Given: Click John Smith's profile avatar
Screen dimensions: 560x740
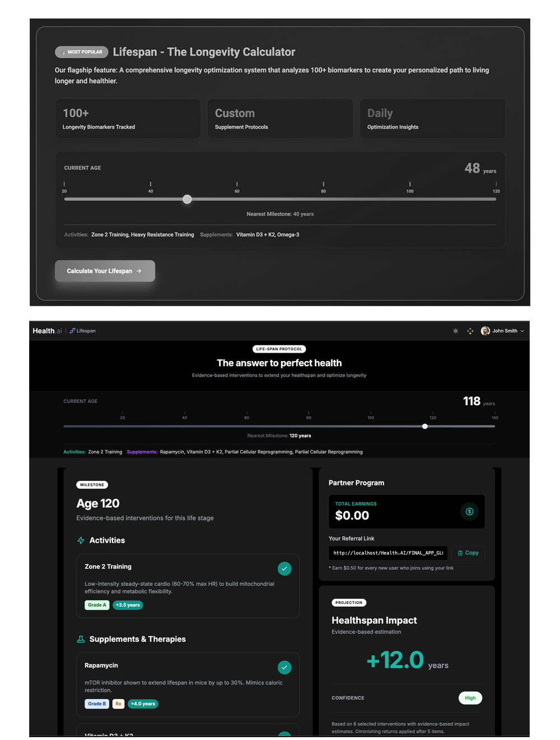Looking at the screenshot, I should (485, 331).
